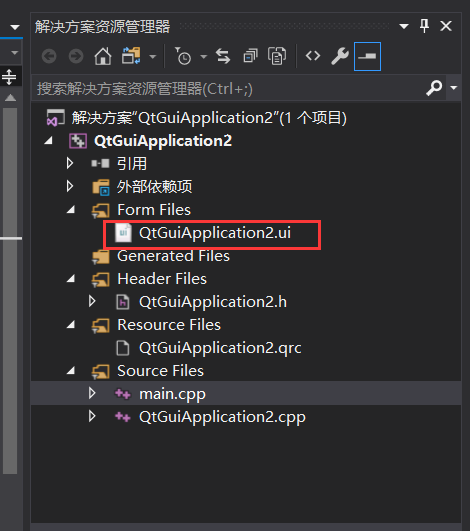The width and height of the screenshot is (470, 531).
Task: Click the Back navigation arrow icon
Action: 49,56
